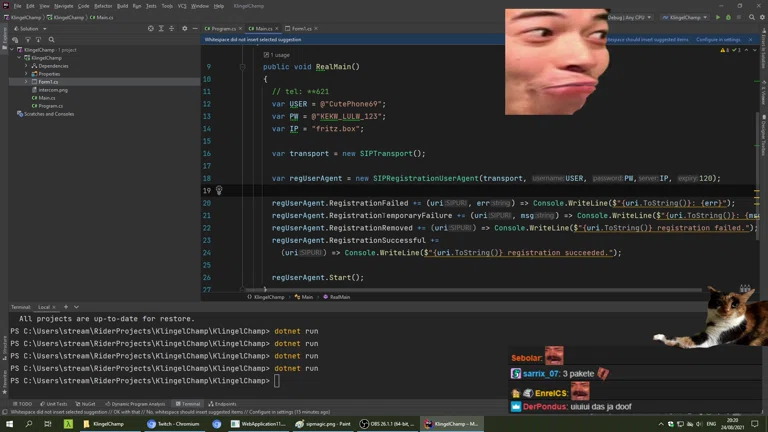Open the VCS menu

(x=182, y=6)
